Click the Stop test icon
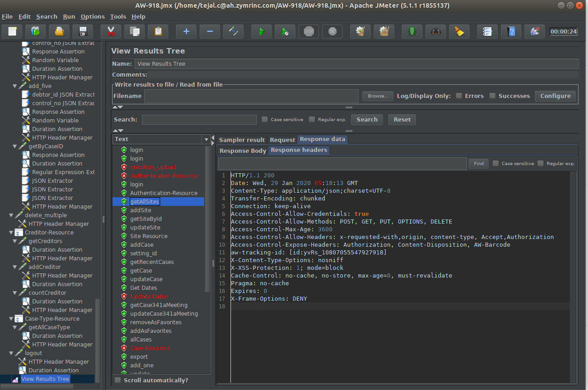Image resolution: width=588 pixels, height=390 pixels. 309,31
